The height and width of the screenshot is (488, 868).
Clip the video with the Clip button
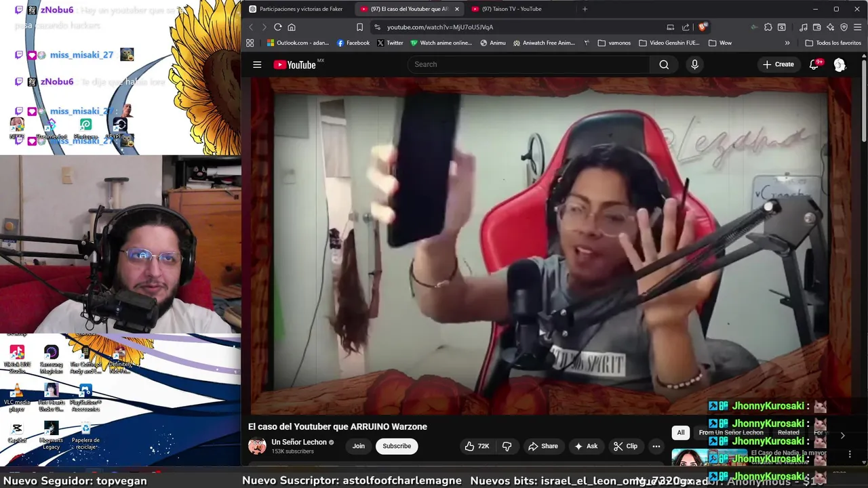click(x=625, y=446)
